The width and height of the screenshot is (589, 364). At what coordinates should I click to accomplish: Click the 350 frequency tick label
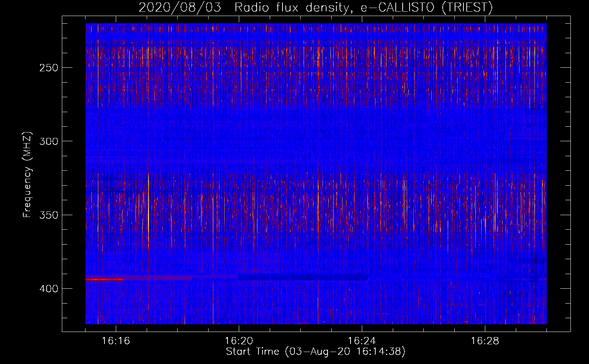[x=48, y=215]
